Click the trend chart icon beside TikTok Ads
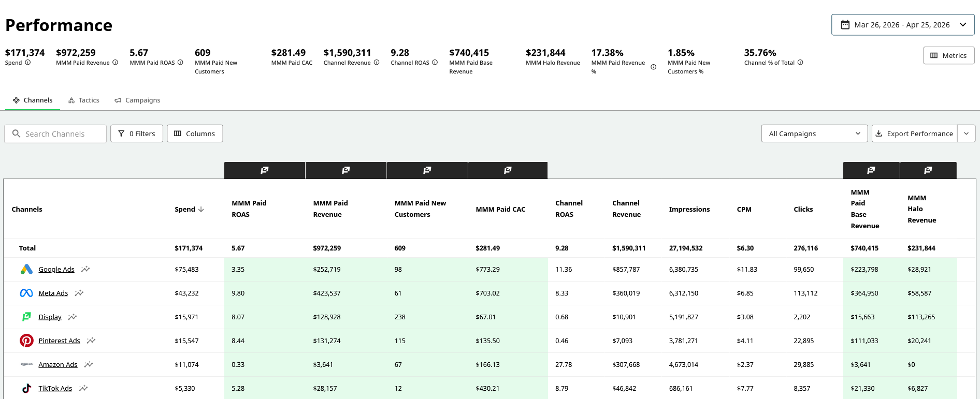The width and height of the screenshot is (980, 399). point(83,388)
